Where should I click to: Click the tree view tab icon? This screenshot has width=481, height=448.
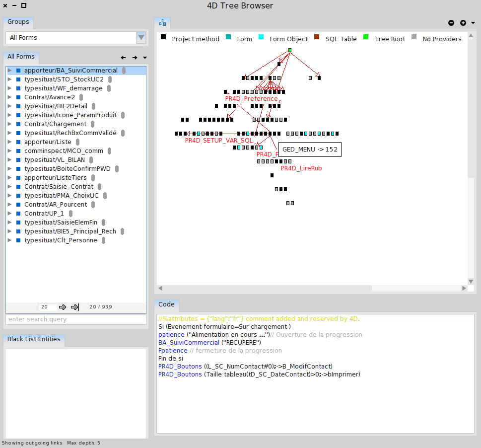coord(162,23)
